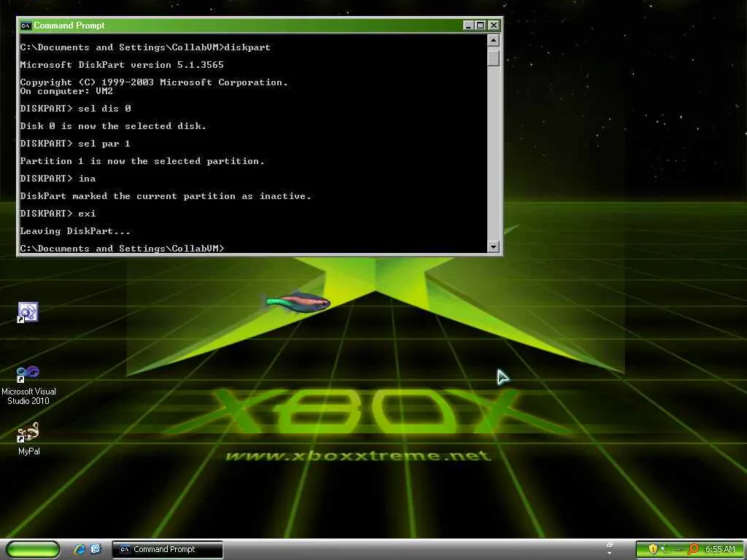Click the Command Prompt scrollbar down arrow
This screenshot has width=747, height=560.
click(x=494, y=246)
